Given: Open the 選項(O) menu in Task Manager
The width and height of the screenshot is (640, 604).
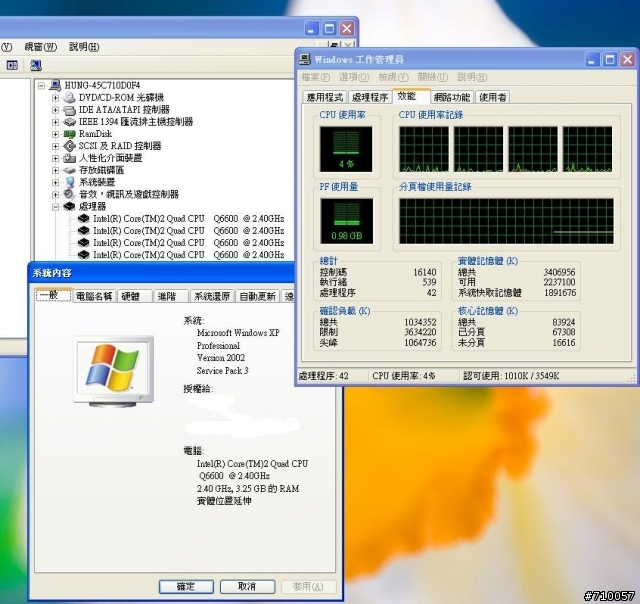Looking at the screenshot, I should point(354,77).
